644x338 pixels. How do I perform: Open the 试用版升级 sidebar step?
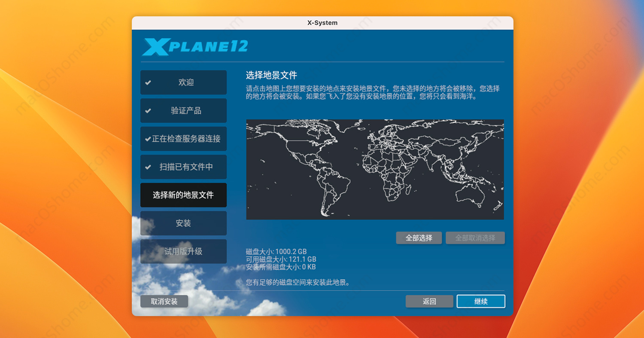183,251
